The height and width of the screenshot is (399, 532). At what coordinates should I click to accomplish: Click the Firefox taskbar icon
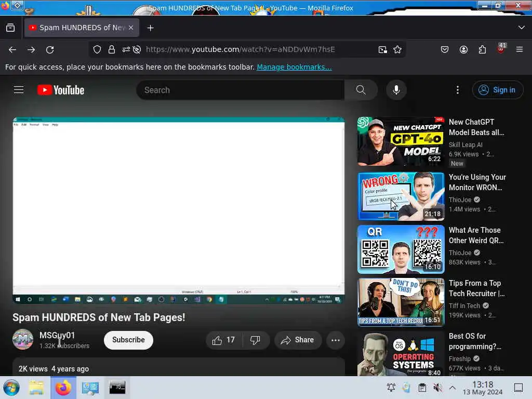click(63, 388)
